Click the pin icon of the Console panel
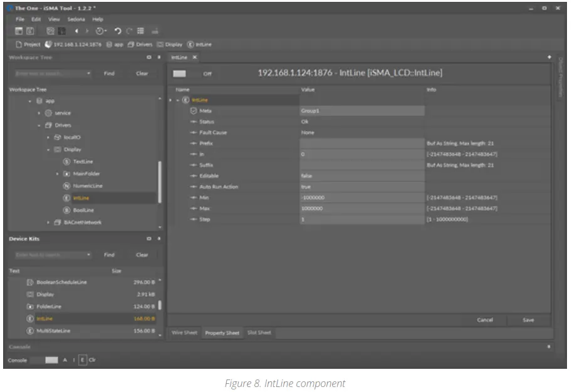Viewport: 572px width, 392px height. [549, 347]
